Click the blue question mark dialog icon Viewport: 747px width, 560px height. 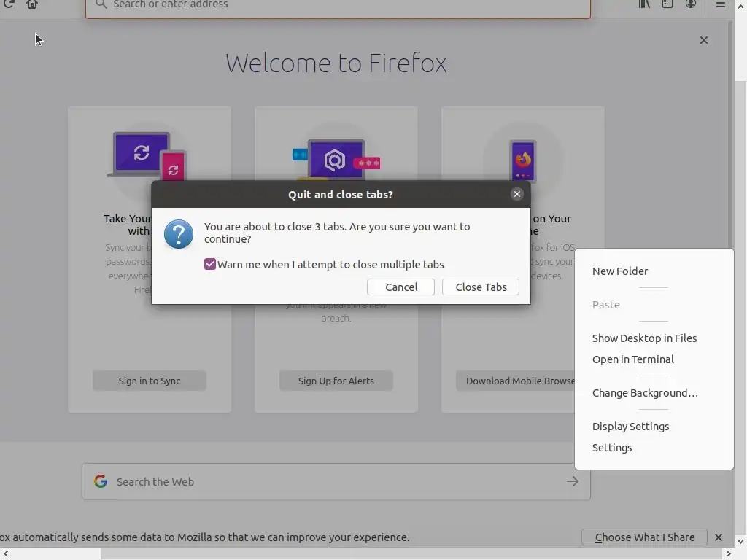179,234
